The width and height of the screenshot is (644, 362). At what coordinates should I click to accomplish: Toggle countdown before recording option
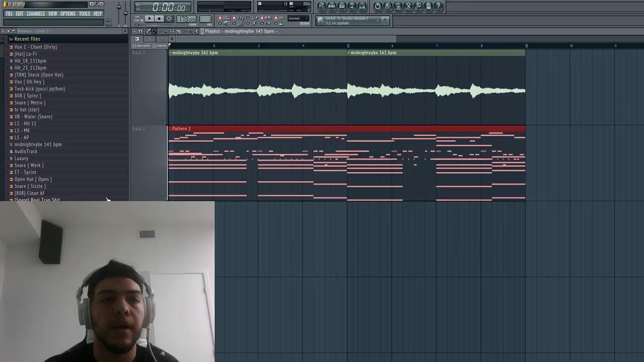click(237, 18)
